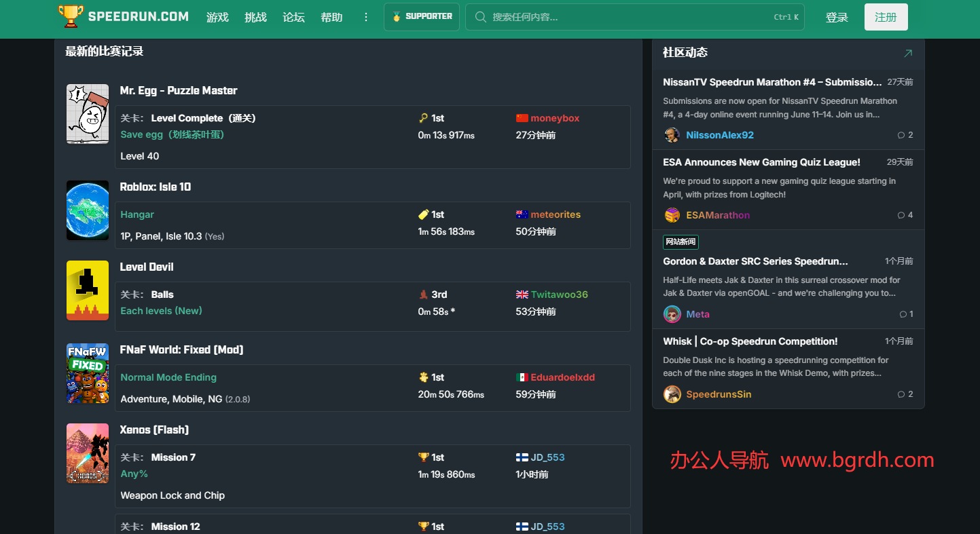980x534 pixels.
Task: Open the Hangar category link
Action: click(x=137, y=214)
